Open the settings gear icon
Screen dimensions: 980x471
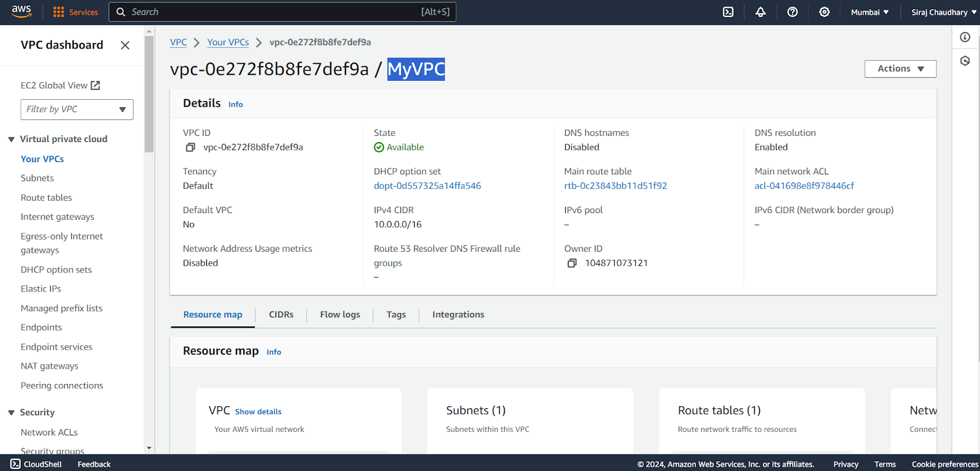point(824,12)
